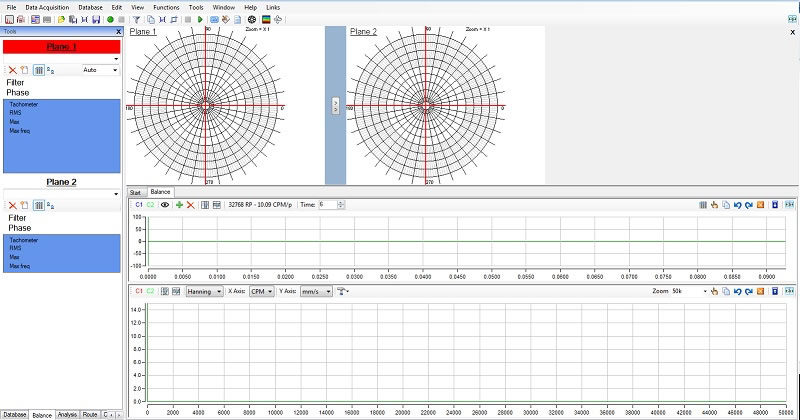Click the blue save disk icon
Image resolution: width=800 pixels, height=420 pixels.
coord(95,19)
